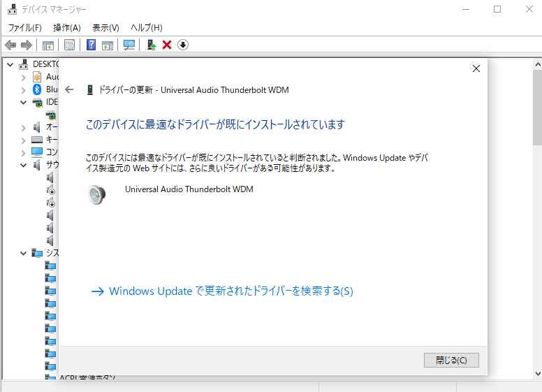Screen dimensions: 542x392
Task: Click the speaker icon beside Universal Audio Thunderbolt WDM
Action: point(97,195)
